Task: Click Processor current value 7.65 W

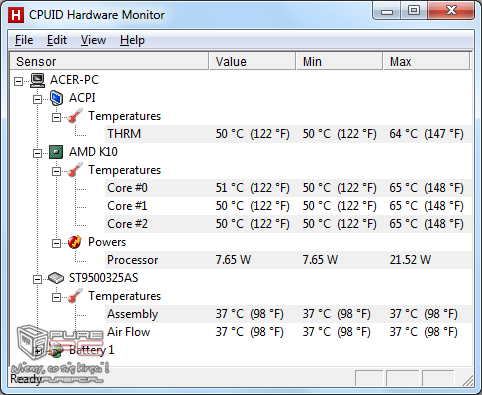Action: (233, 260)
